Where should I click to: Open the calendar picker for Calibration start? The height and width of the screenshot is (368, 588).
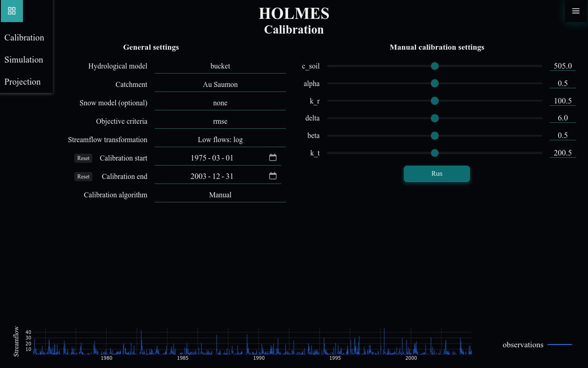[x=272, y=157]
